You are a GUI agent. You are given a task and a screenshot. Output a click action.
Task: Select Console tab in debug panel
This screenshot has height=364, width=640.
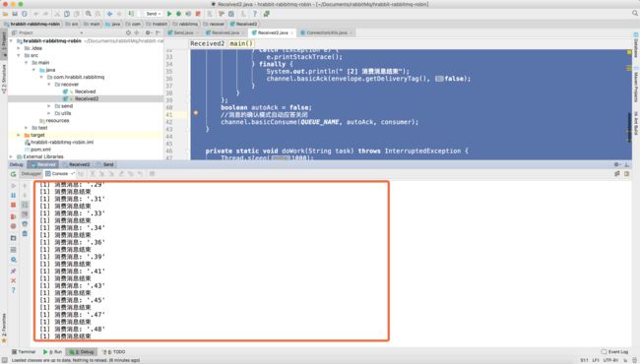(60, 174)
